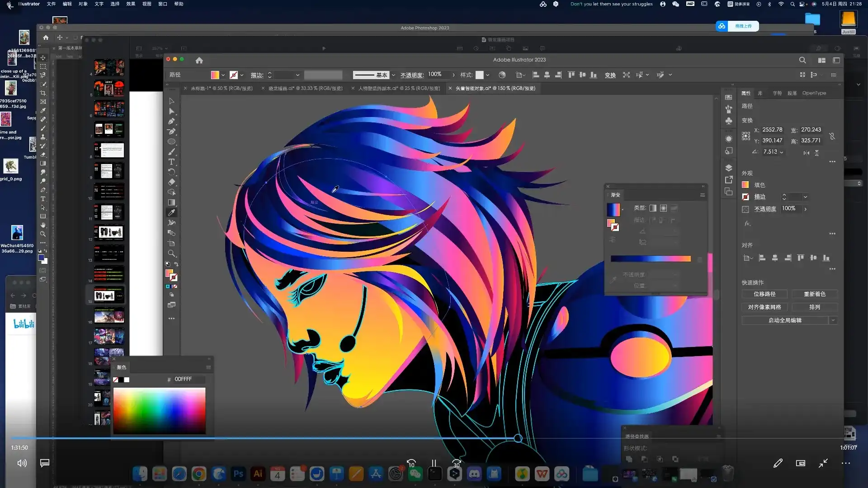Open the 效果 menu
The width and height of the screenshot is (868, 488).
(x=131, y=4)
